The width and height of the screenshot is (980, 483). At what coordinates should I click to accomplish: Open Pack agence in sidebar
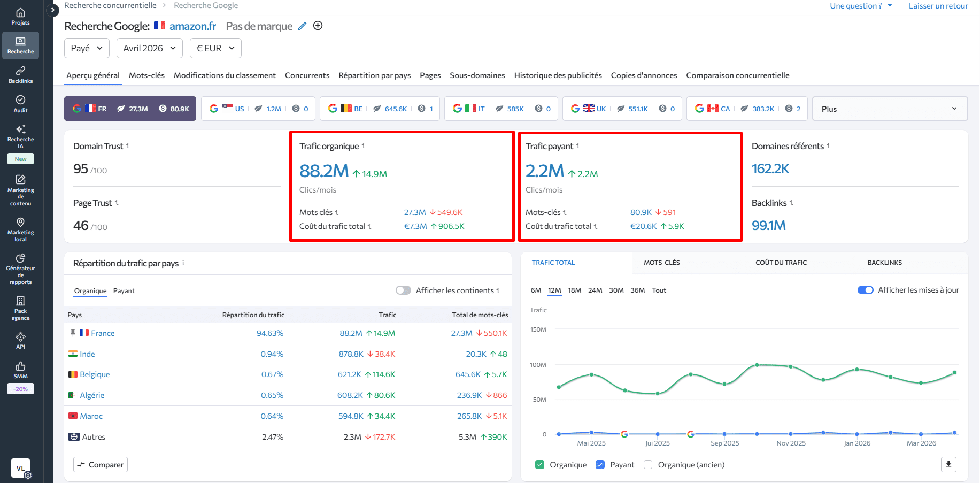tap(20, 308)
